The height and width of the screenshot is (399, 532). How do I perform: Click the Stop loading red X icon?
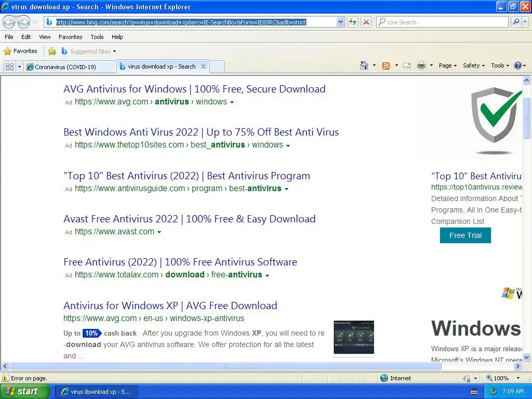366,22
